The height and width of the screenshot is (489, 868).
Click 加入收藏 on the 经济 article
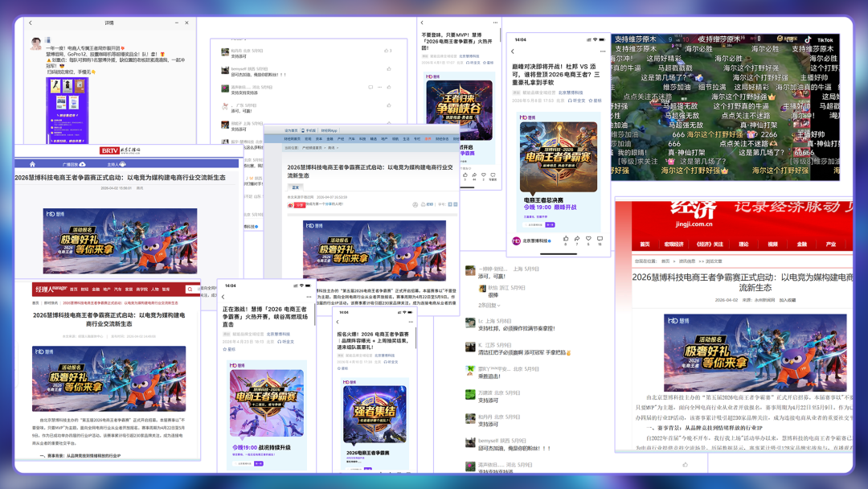pyautogui.click(x=787, y=300)
